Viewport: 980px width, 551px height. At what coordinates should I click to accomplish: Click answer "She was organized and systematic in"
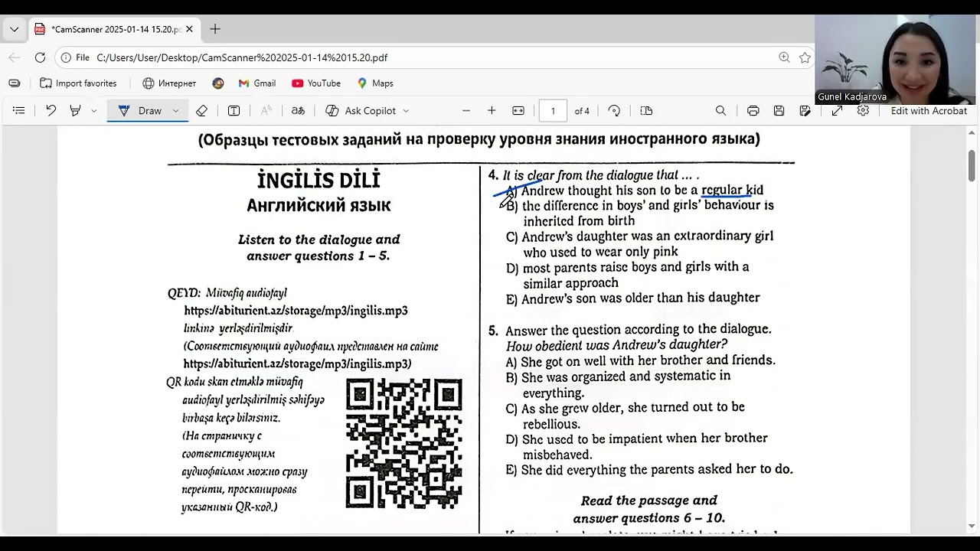click(x=626, y=377)
